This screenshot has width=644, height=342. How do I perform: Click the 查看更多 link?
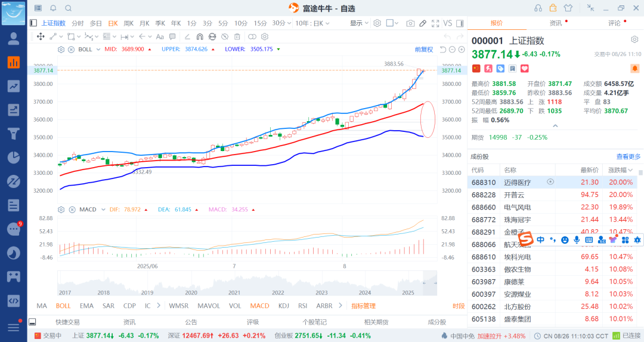(628, 156)
